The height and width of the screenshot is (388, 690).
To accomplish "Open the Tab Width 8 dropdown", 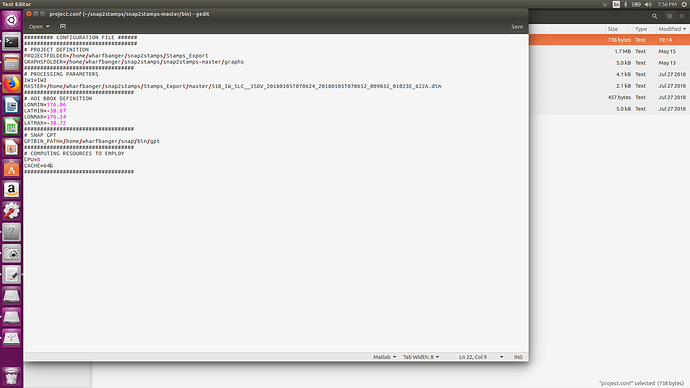I will (x=421, y=357).
